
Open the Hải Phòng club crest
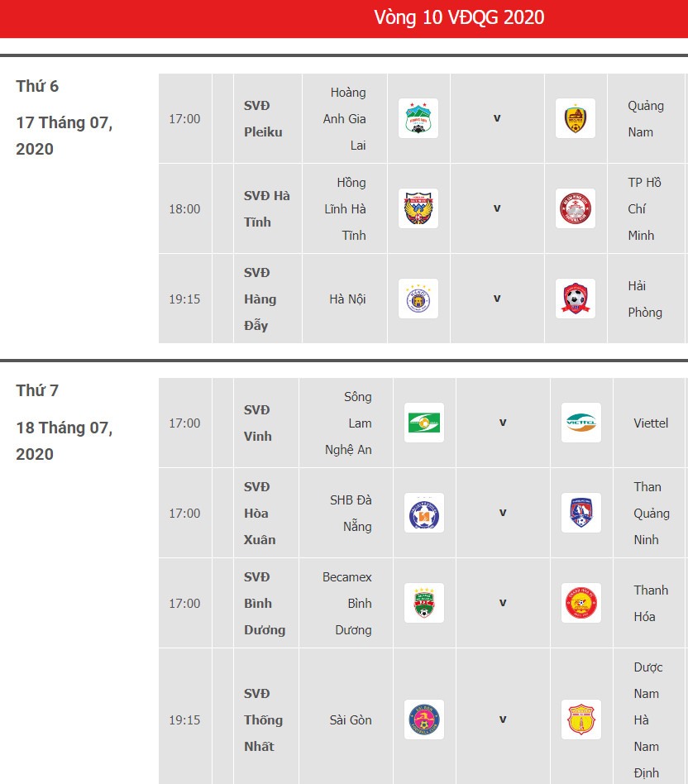[x=575, y=299]
